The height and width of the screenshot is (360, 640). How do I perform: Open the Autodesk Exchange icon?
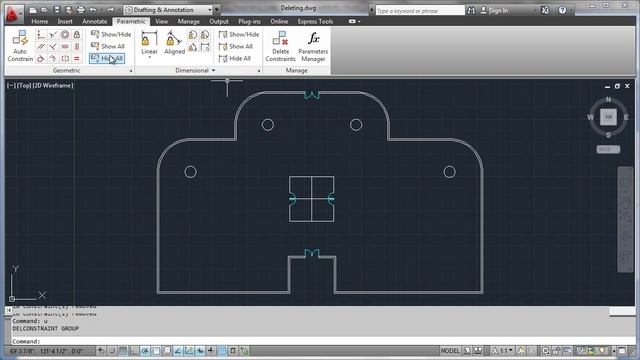545,10
